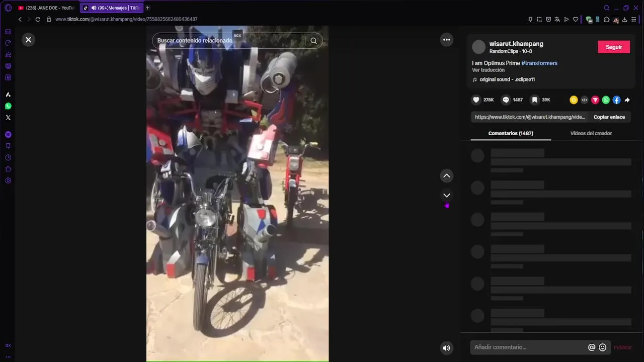The width and height of the screenshot is (644, 362).
Task: Share video to Facebook
Action: [x=616, y=100]
